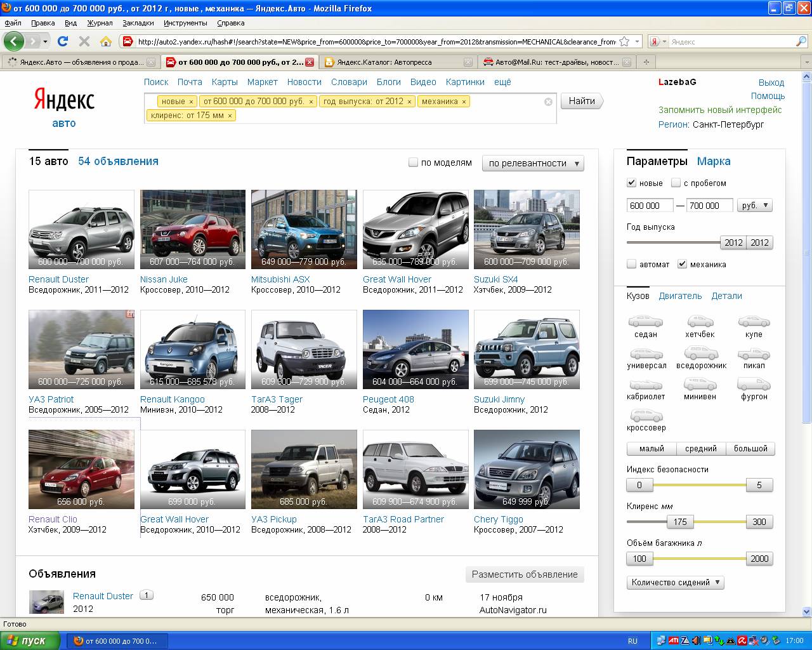Close the active Yandex Auto search tab
This screenshot has height=650, width=812.
pos(310,62)
